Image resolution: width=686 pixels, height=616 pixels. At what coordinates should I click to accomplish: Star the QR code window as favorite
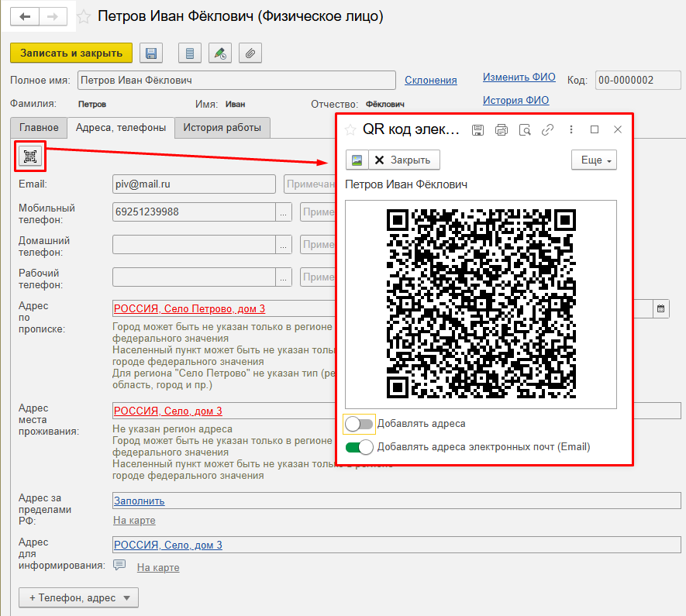click(x=350, y=130)
